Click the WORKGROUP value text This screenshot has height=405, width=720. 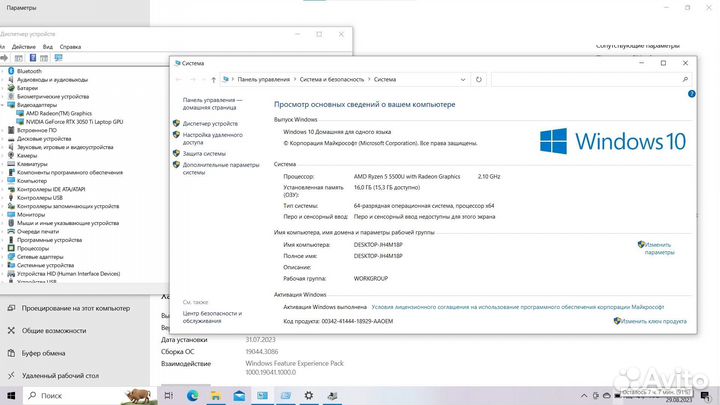click(371, 278)
